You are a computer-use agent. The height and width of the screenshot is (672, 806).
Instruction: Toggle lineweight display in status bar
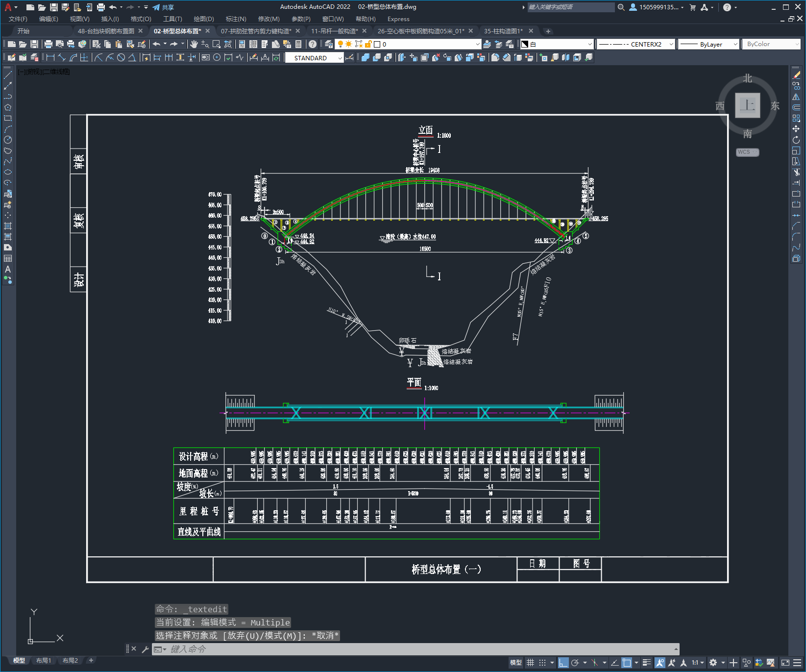pos(647,663)
